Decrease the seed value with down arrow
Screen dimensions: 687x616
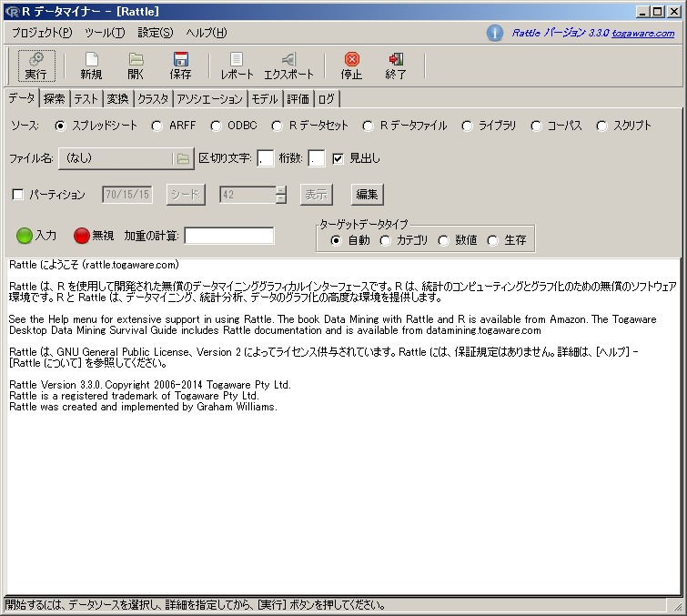click(x=281, y=199)
